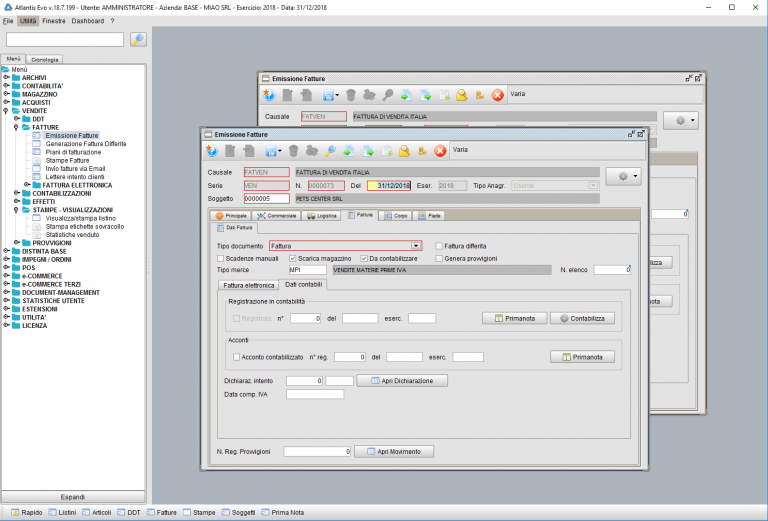This screenshot has height=521, width=768.
Task: Toggle the Scadenze manuali checkbox
Action: coord(220,258)
